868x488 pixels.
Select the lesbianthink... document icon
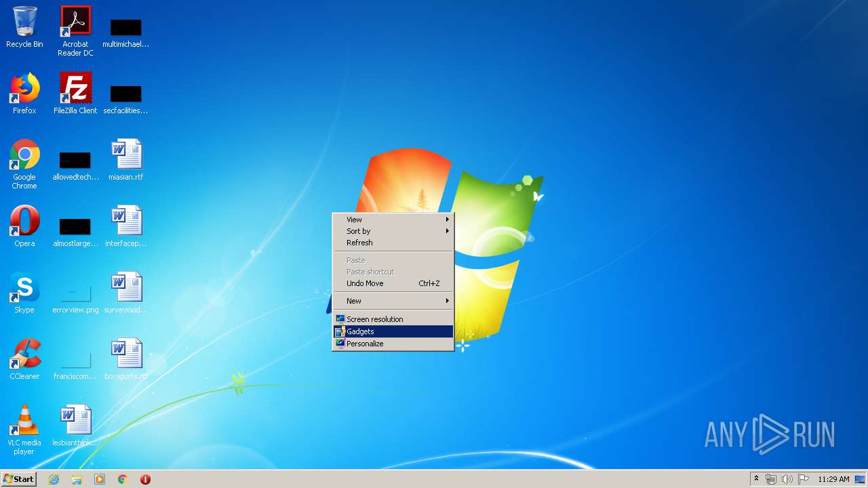coord(75,426)
